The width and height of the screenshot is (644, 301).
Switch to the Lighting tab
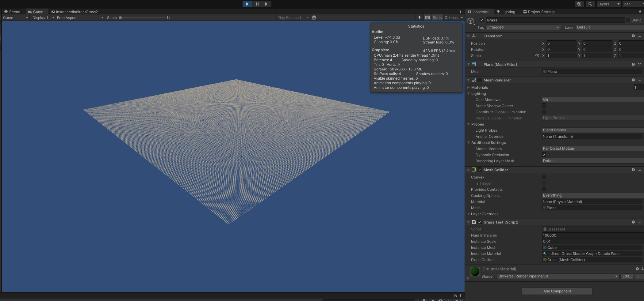tap(506, 12)
